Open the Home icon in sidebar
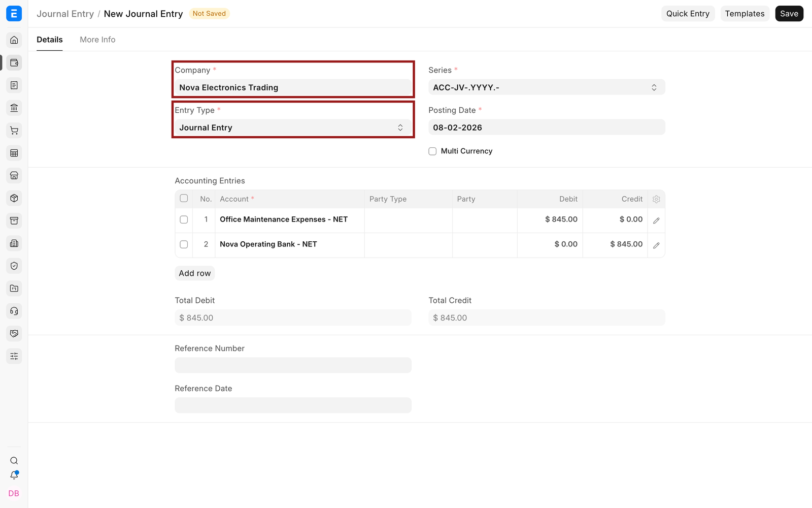 14,40
